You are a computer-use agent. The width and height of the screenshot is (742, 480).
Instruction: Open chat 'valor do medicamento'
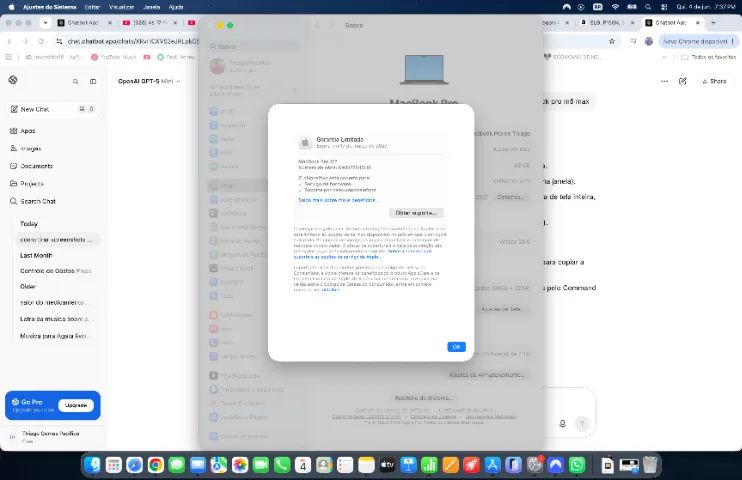(x=56, y=302)
